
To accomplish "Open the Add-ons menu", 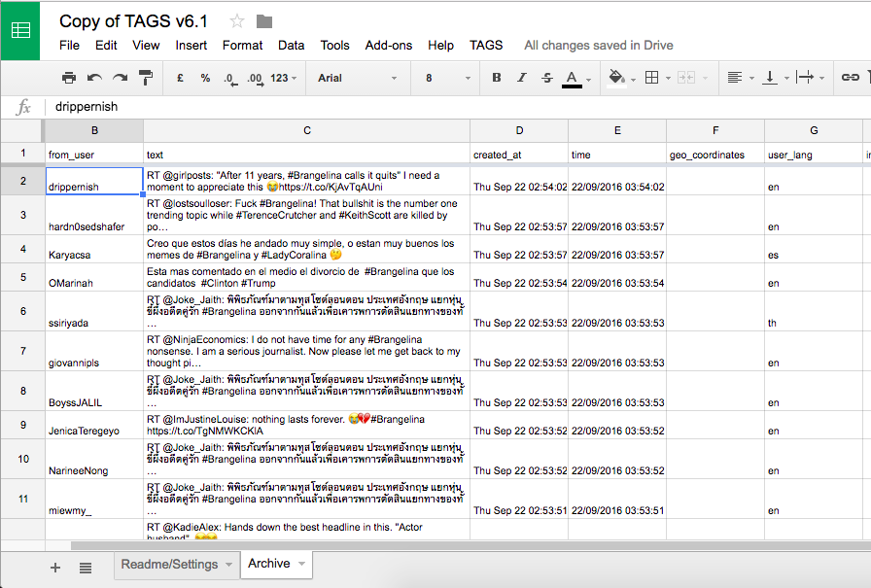I will coord(388,46).
